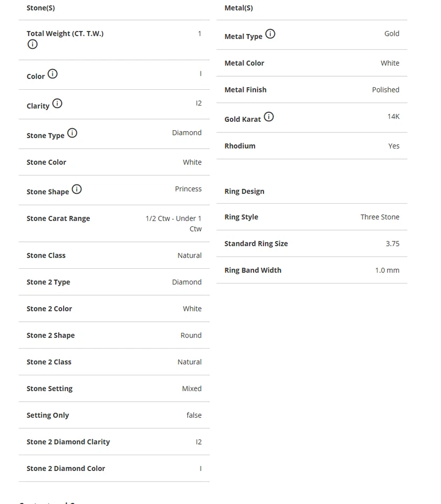Click the Stone Shape info icon
The height and width of the screenshot is (504, 441).
tap(77, 189)
